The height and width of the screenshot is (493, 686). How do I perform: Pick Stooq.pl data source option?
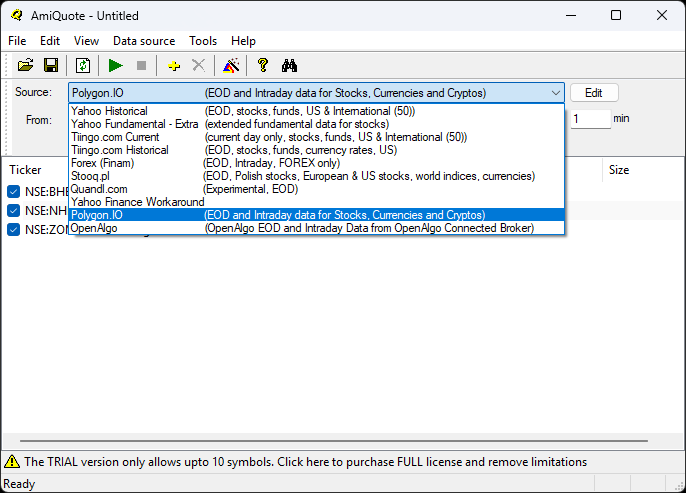[x=317, y=176]
